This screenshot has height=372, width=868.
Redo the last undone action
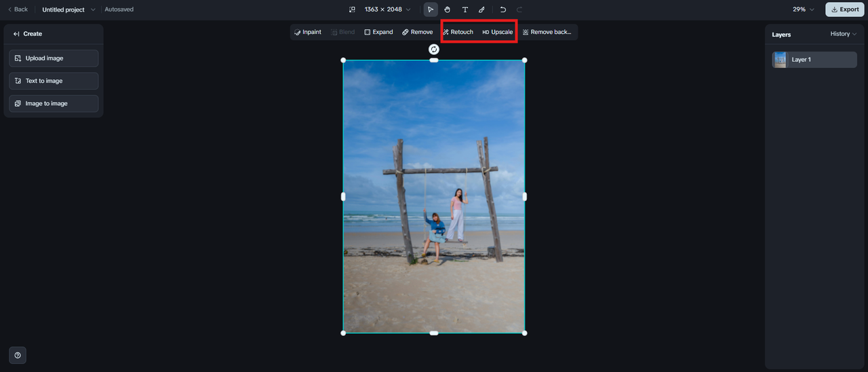pyautogui.click(x=519, y=10)
